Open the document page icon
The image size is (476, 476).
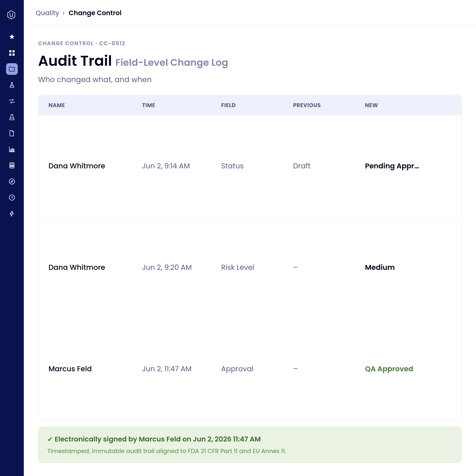12,133
